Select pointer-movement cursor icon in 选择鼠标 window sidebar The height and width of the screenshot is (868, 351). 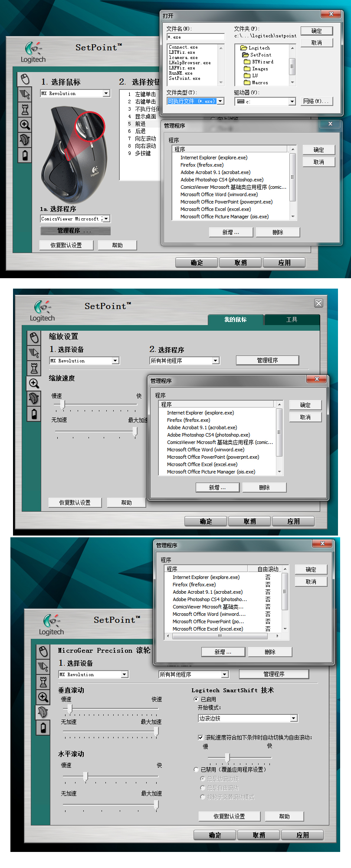[25, 94]
